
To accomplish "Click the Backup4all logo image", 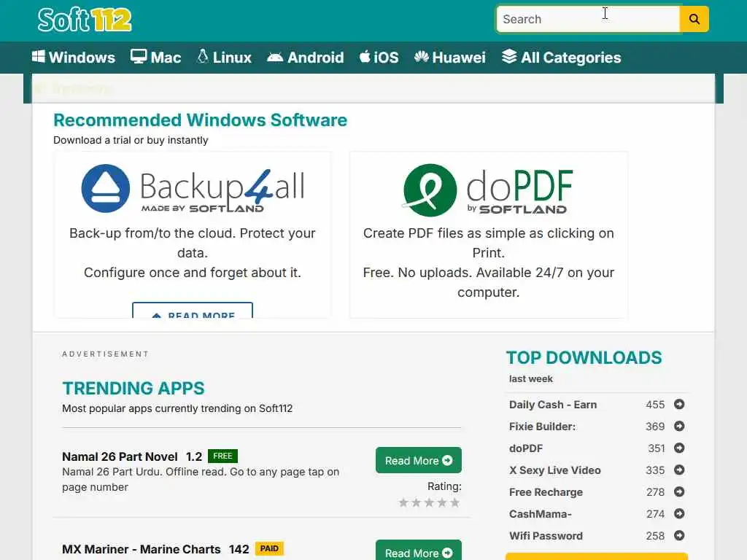I will coord(193,189).
